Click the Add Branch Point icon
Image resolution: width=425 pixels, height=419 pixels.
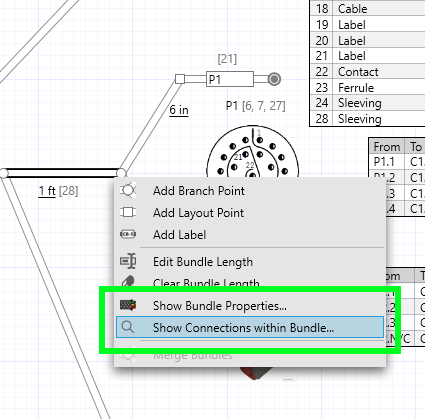coord(128,191)
